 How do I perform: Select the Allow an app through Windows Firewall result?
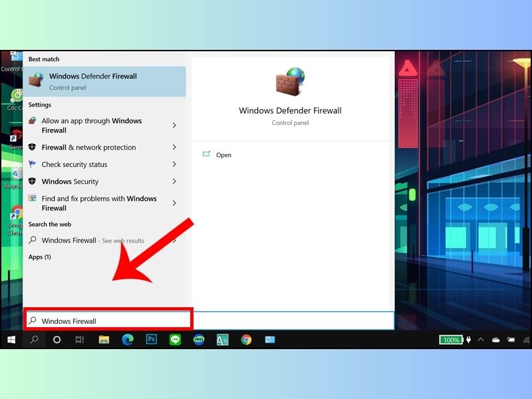pyautogui.click(x=92, y=126)
